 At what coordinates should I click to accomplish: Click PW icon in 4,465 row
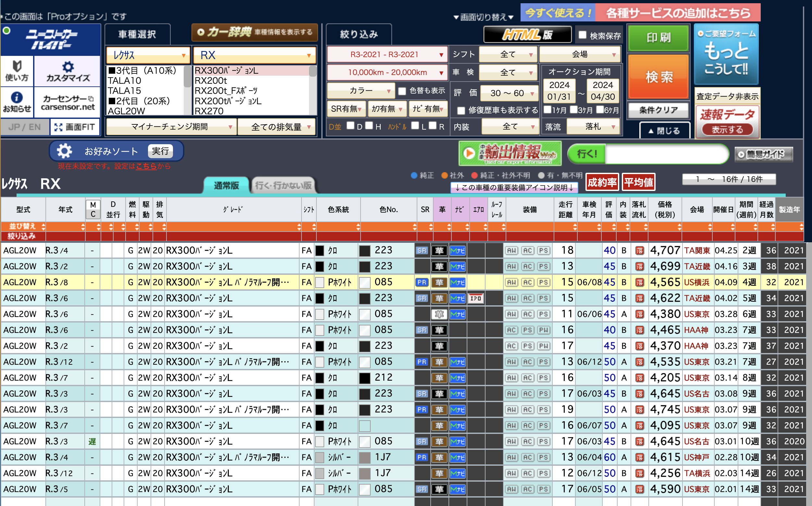pos(544,330)
